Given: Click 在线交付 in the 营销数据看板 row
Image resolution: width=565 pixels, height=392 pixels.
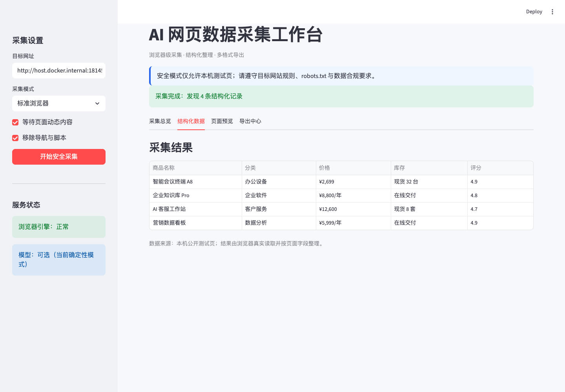Looking at the screenshot, I should [x=429, y=223].
